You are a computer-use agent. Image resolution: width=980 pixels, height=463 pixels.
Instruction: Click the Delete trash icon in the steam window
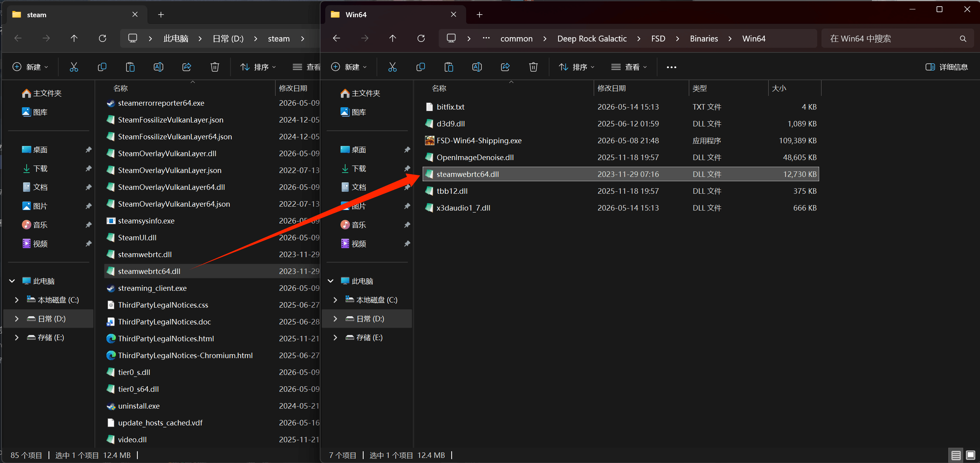point(215,67)
